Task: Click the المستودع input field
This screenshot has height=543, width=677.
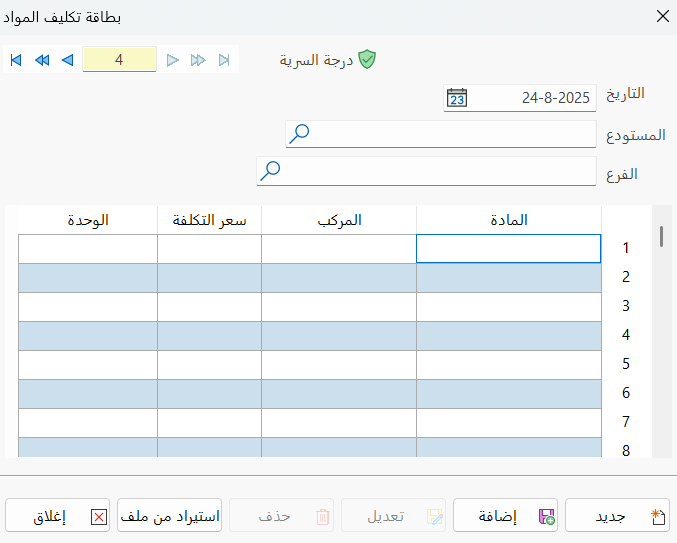Action: pos(441,134)
